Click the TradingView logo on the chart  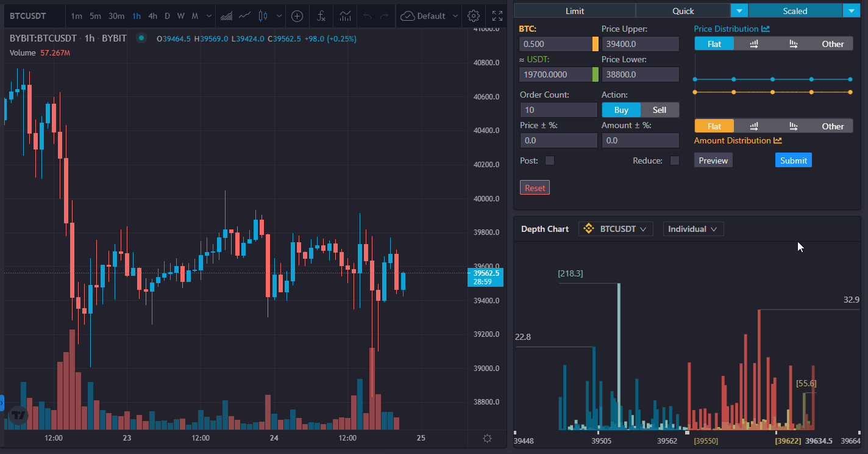click(19, 415)
